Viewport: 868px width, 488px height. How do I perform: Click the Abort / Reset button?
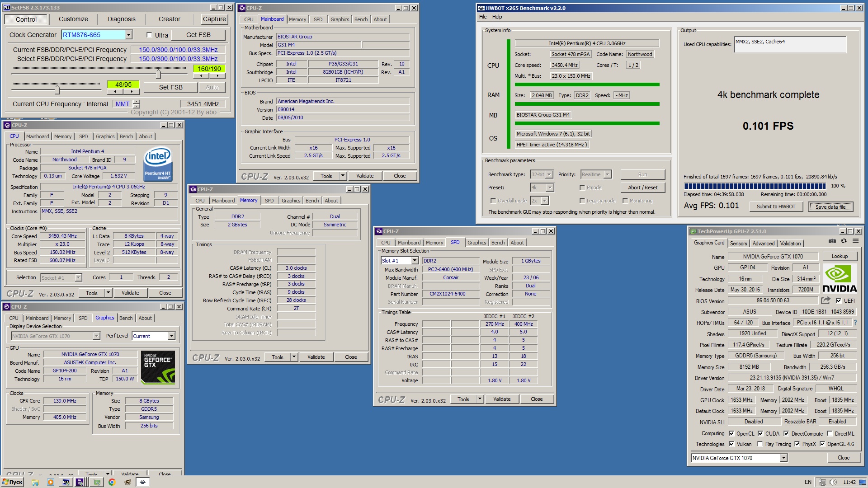click(642, 188)
